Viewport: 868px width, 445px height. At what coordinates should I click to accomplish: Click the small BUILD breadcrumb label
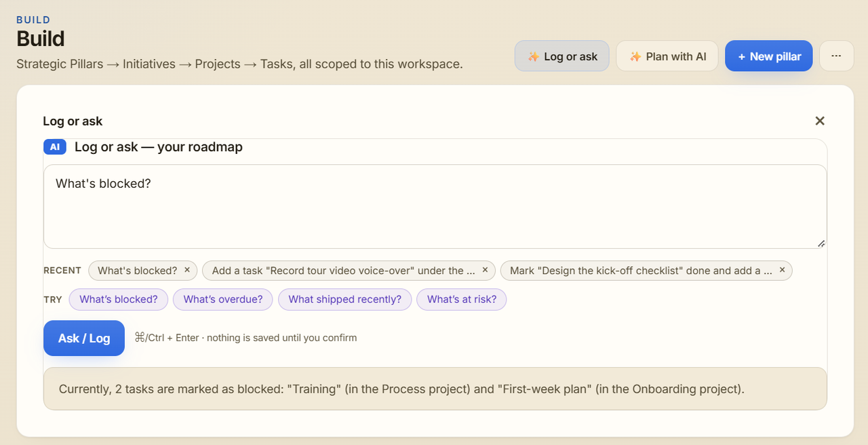33,20
